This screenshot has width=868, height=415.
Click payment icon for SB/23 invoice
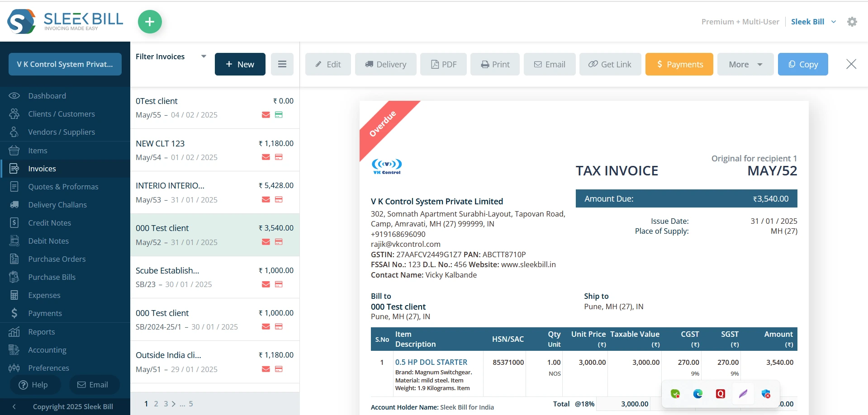(279, 284)
